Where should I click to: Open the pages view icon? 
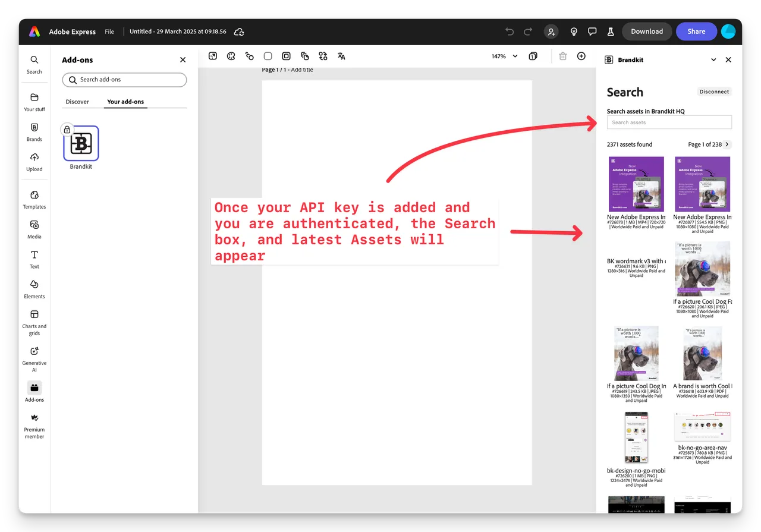(x=533, y=56)
